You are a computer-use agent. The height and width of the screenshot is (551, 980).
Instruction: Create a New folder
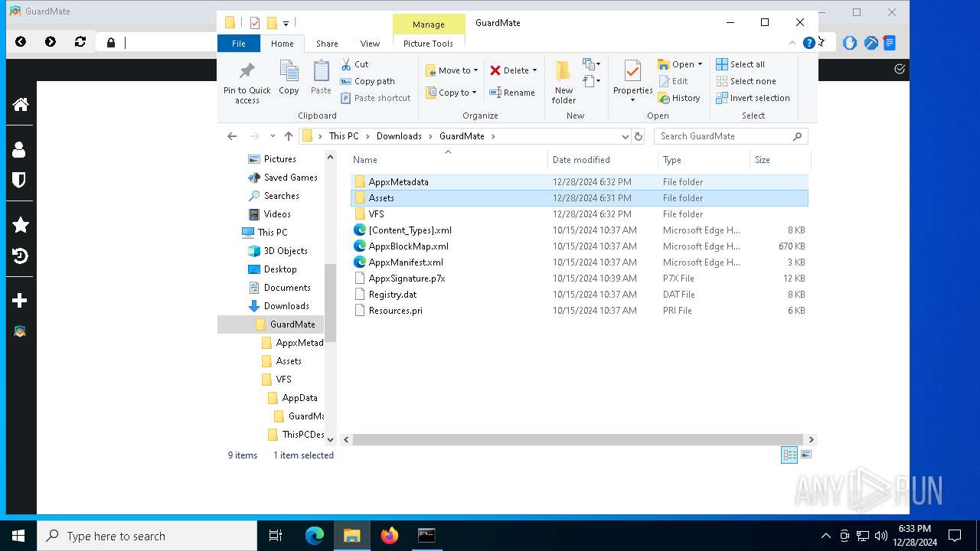coord(563,82)
